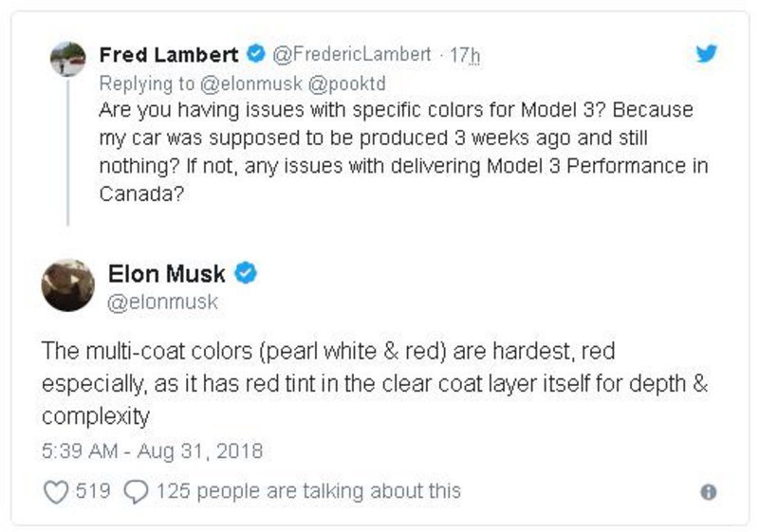Visit the @elonmusk handle under Elon Musk's name

pos(163,302)
